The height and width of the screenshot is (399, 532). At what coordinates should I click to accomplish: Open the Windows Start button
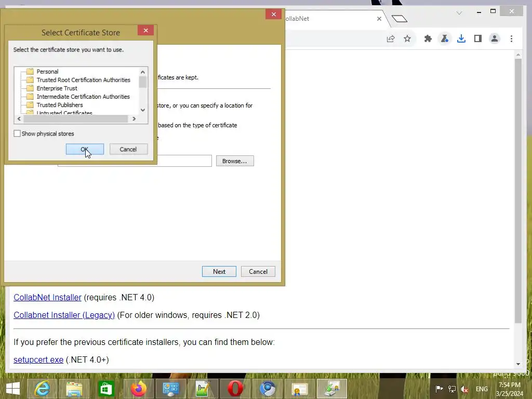click(x=13, y=389)
